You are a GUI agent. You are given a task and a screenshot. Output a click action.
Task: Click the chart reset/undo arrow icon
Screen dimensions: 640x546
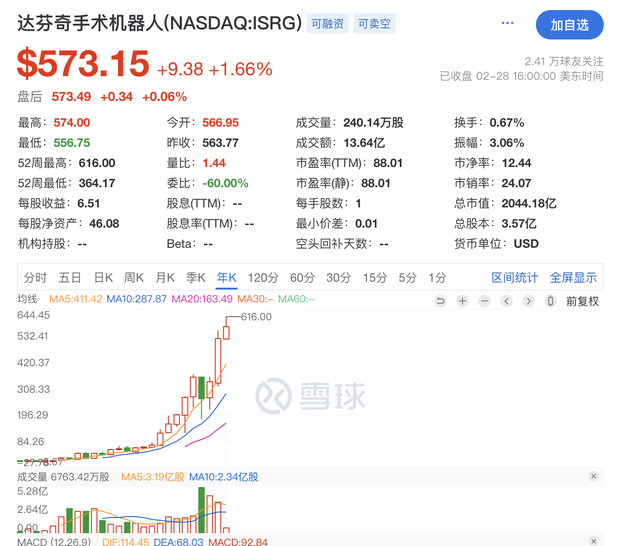pos(440,301)
